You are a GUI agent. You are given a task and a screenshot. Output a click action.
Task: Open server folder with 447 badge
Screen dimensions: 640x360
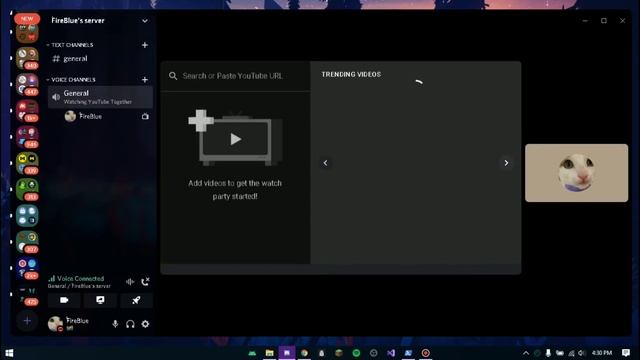[x=27, y=84]
